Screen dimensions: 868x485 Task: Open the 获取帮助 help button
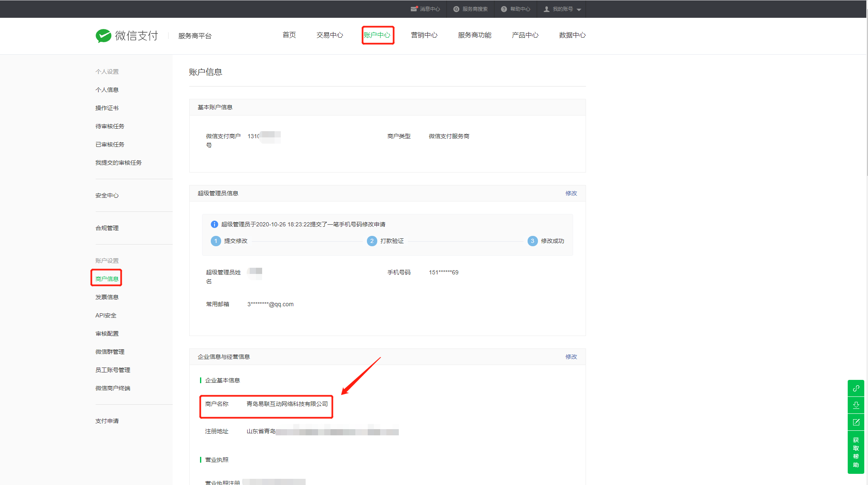[x=856, y=452]
